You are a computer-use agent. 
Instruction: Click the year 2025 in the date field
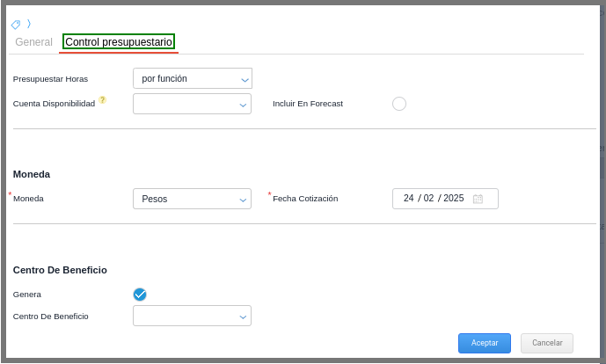[454, 199]
